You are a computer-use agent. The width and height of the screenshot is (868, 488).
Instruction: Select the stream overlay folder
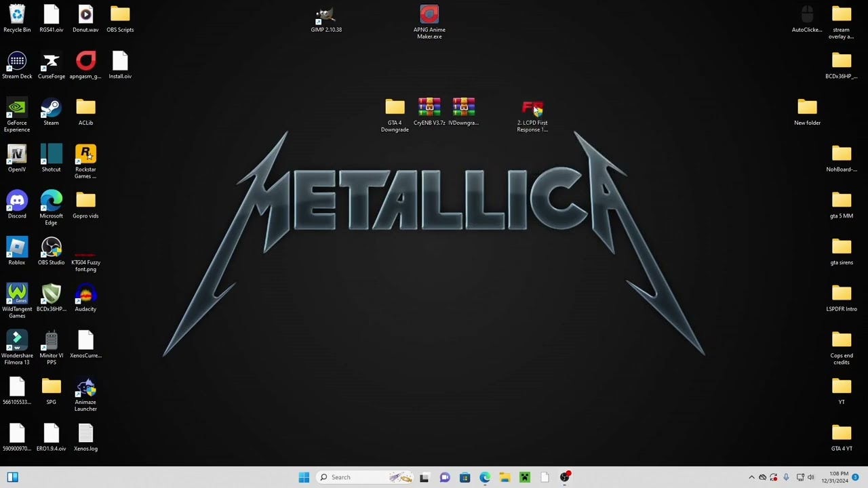click(x=842, y=22)
